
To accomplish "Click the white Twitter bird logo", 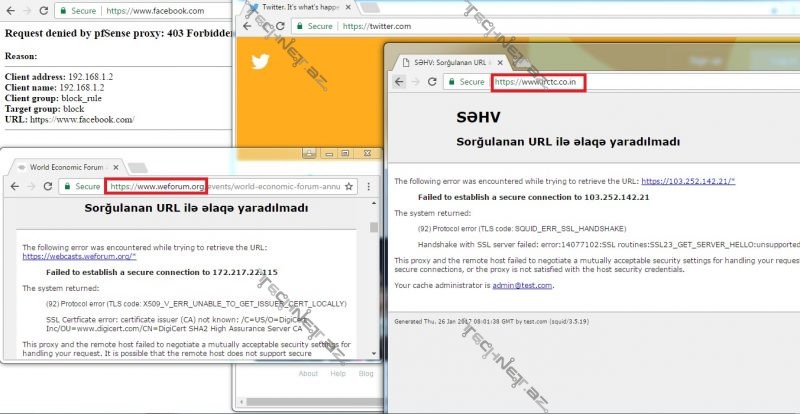I will 260,62.
